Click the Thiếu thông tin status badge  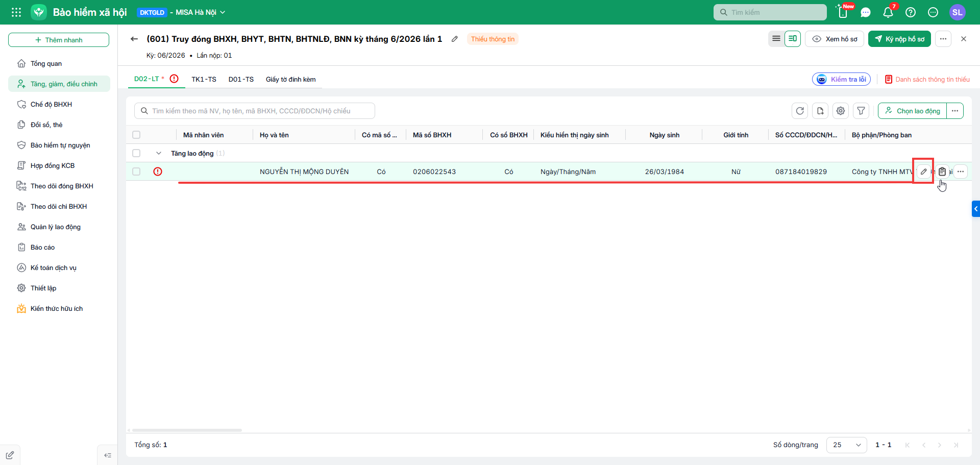pos(493,39)
